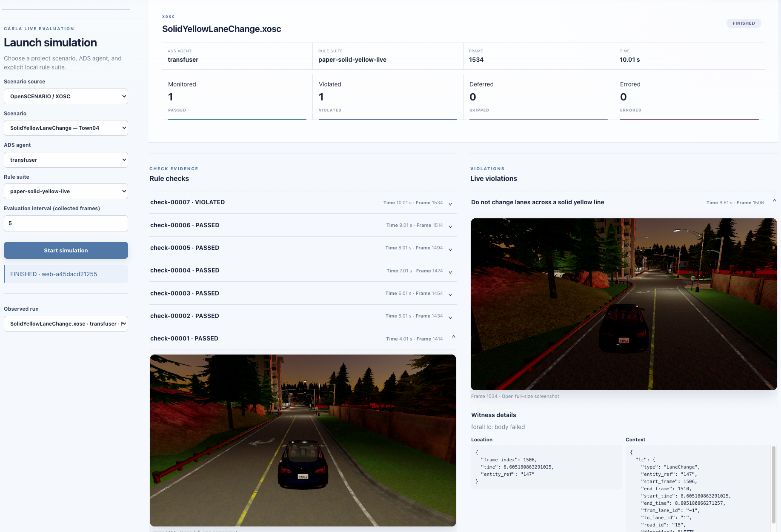
Task: Click the check-00006 · PASSED label
Action: tap(185, 225)
